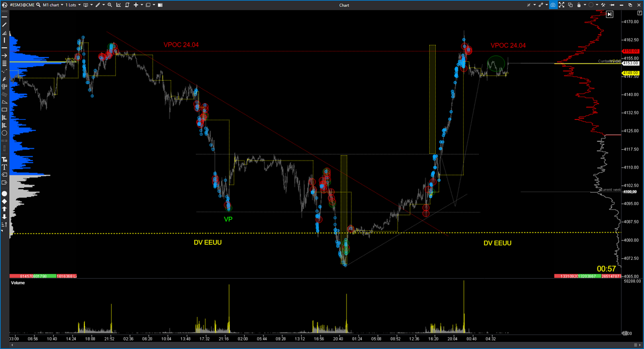Click the fullscreen expand arrows icon
The width and height of the screenshot is (644, 349).
[561, 5]
